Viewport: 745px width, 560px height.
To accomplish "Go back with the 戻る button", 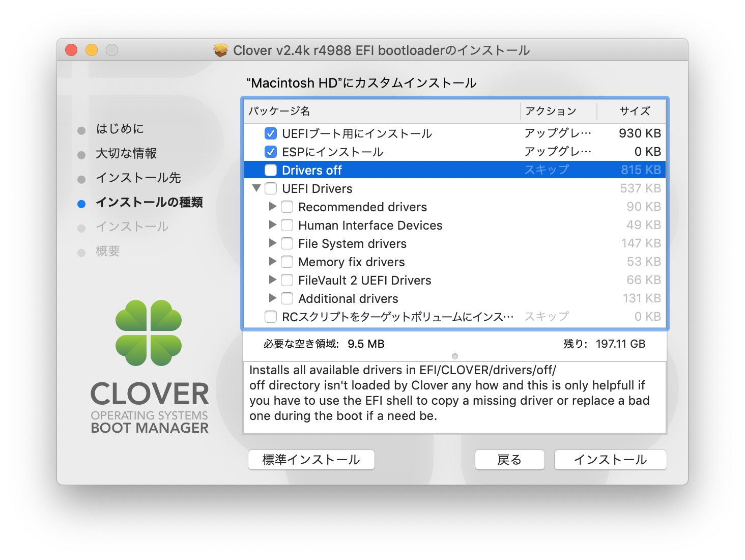I will point(509,460).
